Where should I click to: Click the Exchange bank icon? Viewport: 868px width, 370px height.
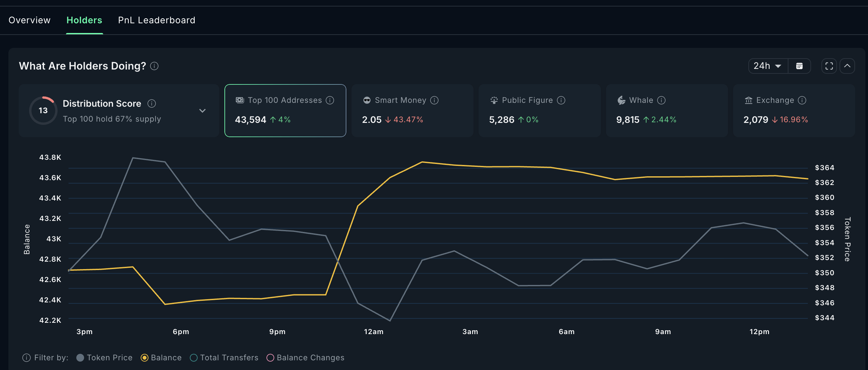point(748,100)
